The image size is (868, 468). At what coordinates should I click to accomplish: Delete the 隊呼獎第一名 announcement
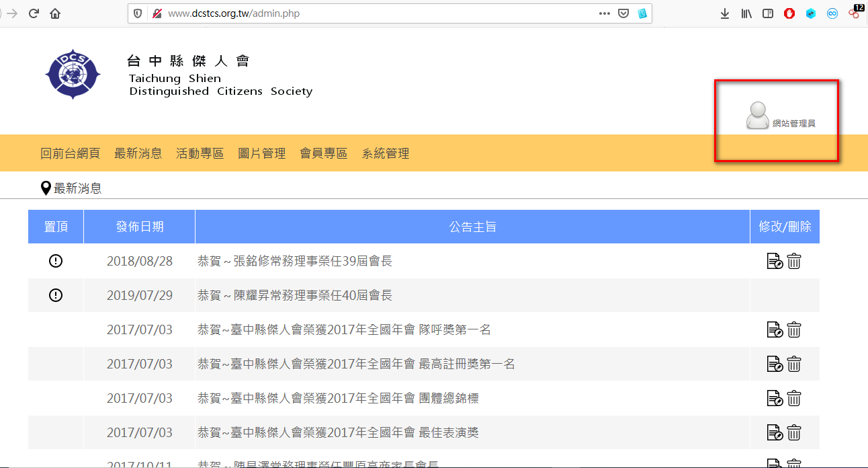tap(794, 329)
